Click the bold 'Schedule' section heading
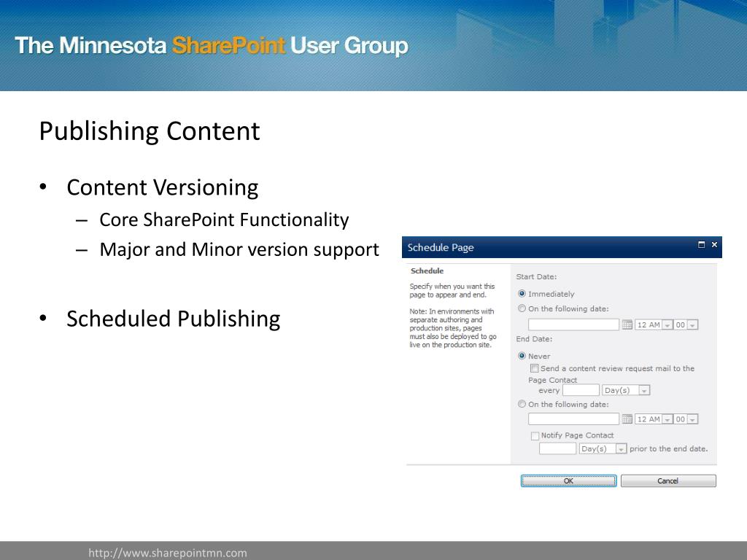The width and height of the screenshot is (747, 560). [x=427, y=271]
